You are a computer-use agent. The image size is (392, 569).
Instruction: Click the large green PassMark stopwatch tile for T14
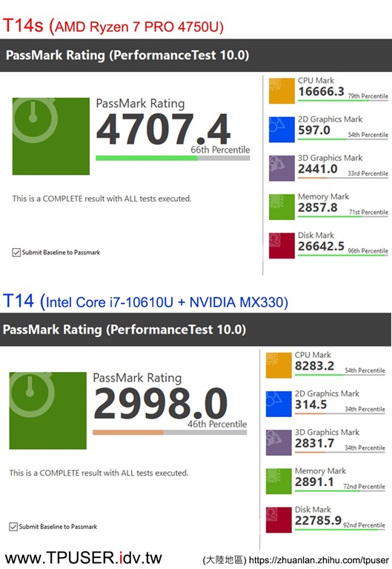(x=48, y=410)
